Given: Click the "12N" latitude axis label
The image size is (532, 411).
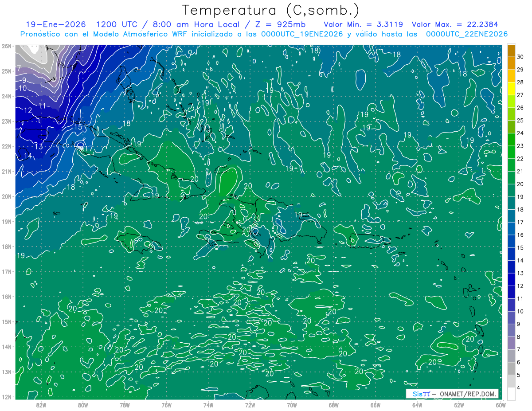Looking at the screenshot, I should point(7,397).
